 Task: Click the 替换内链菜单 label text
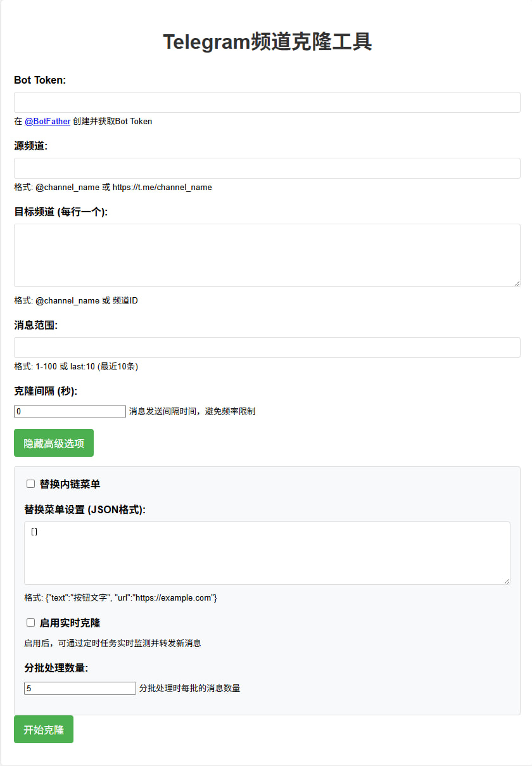(x=70, y=484)
